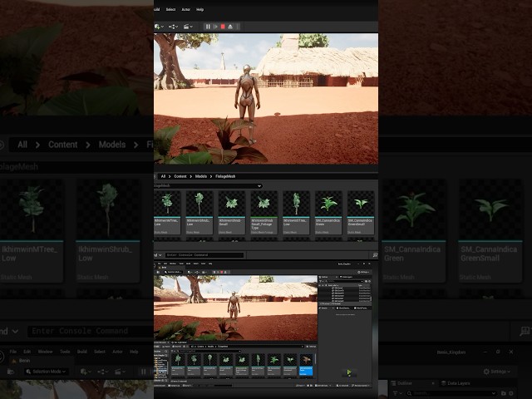This screenshot has height=399, width=532.
Task: Click Outliner list scrollbar in small editor
Action: point(371,299)
